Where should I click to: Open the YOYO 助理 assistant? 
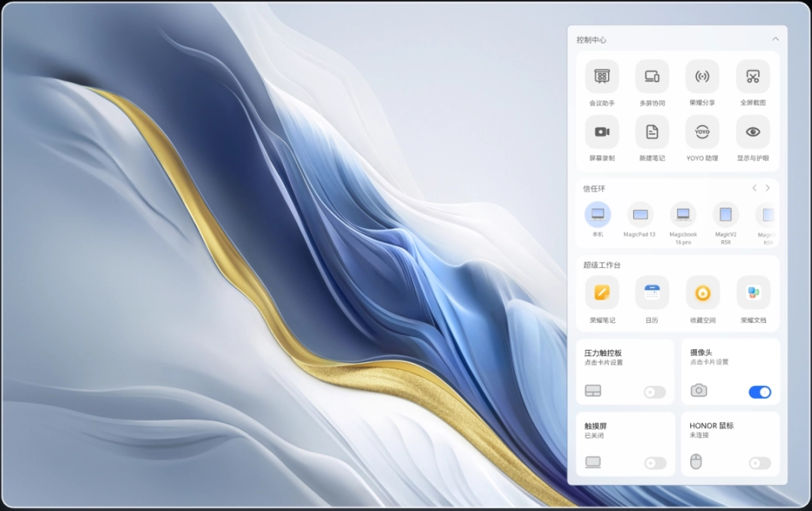[702, 132]
